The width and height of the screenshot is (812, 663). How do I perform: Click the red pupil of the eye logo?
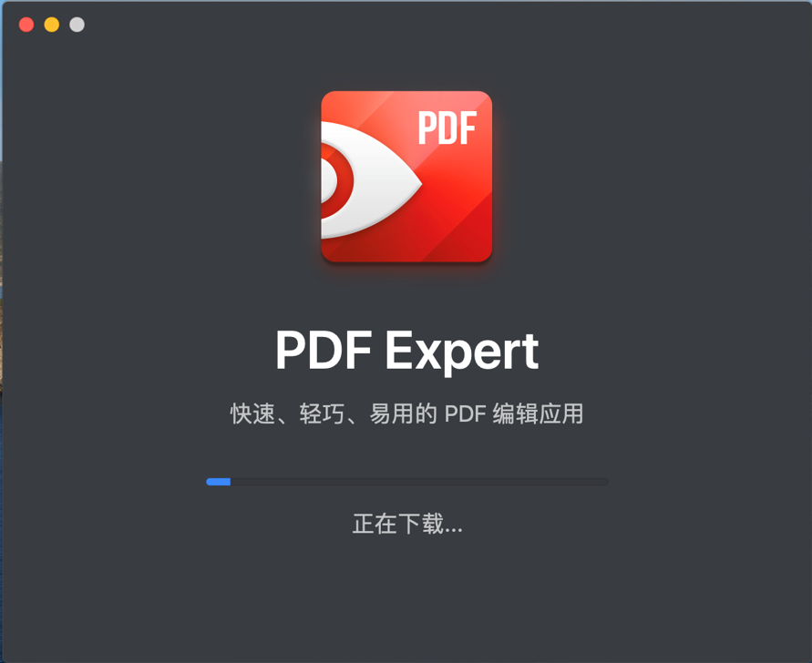(x=337, y=180)
